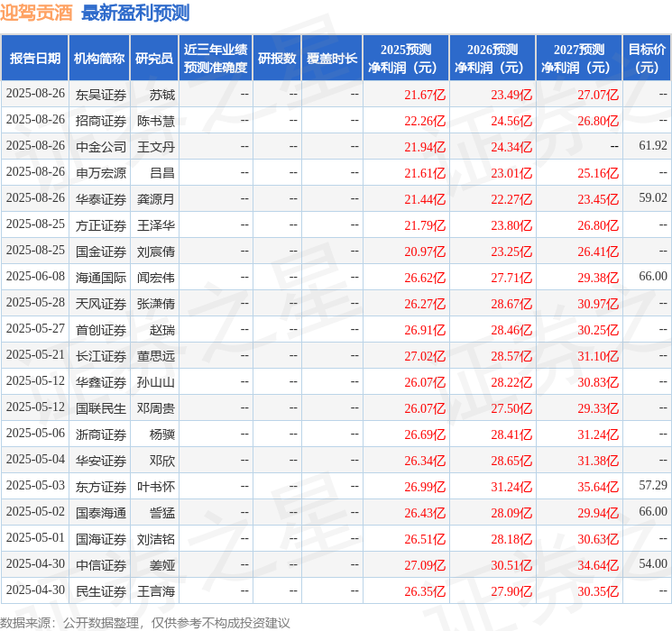Click the 61.92 target price value

coord(652,146)
